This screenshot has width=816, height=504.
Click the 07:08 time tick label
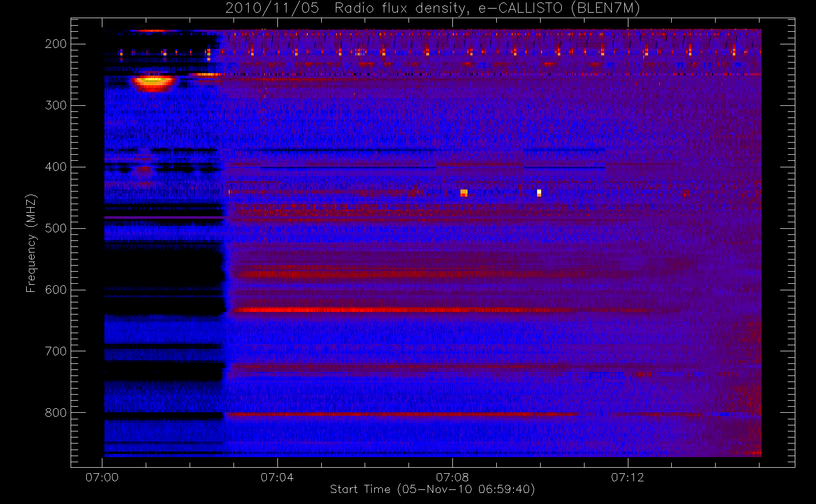click(x=452, y=477)
